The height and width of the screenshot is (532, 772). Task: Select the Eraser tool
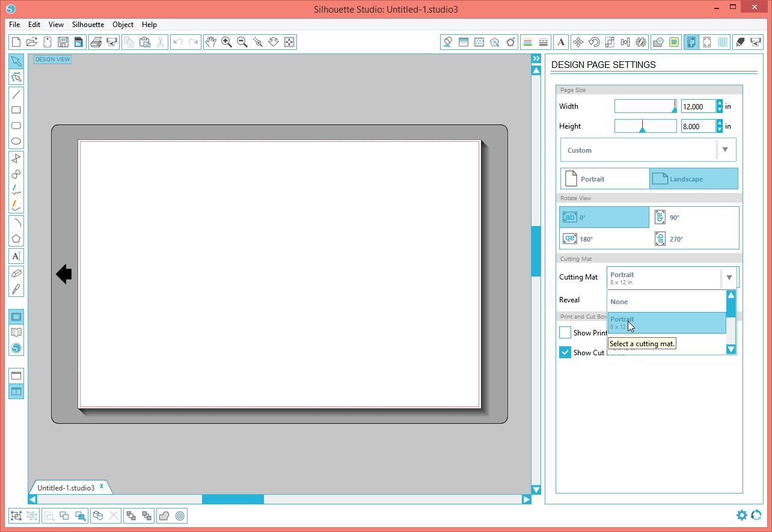pyautogui.click(x=17, y=274)
